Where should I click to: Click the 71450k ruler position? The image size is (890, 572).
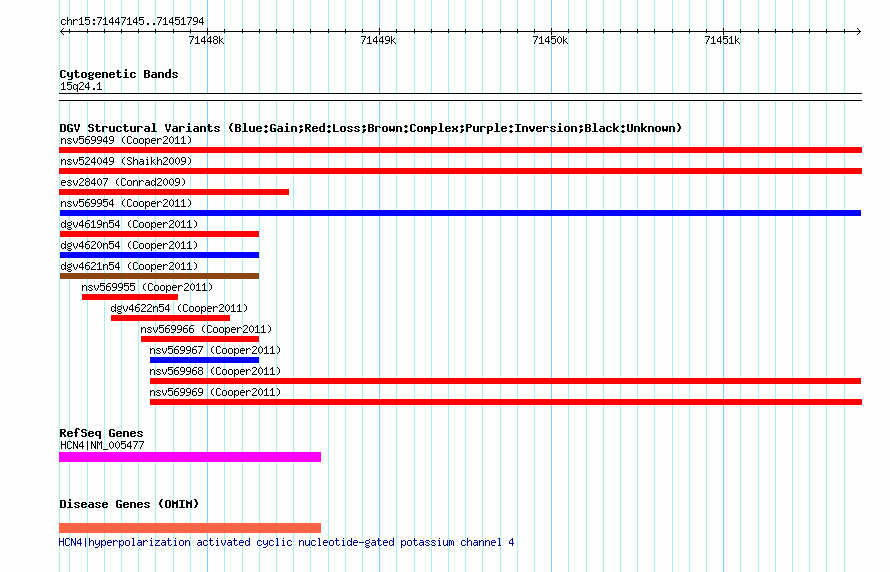pos(551,40)
